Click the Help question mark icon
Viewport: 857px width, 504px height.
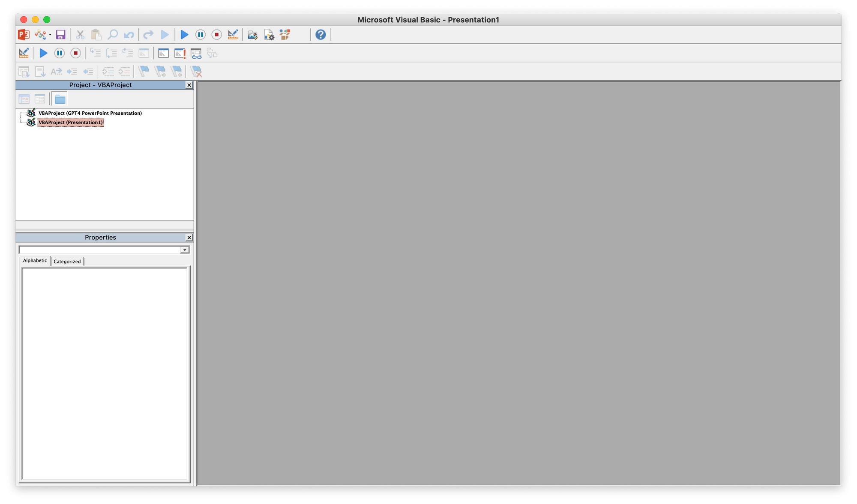(321, 34)
